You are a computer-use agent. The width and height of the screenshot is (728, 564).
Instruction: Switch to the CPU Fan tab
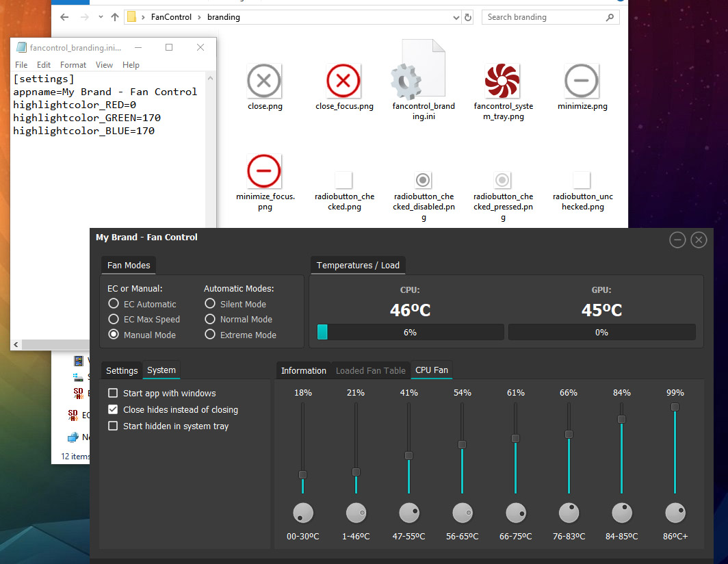point(431,370)
